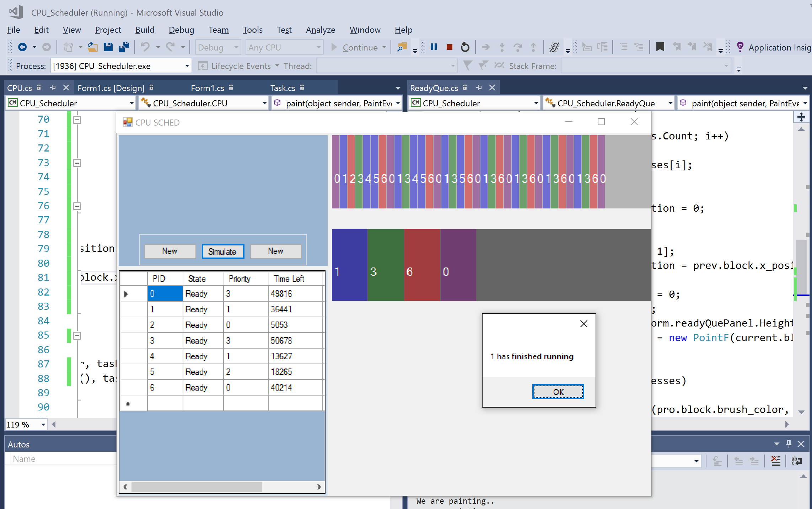Click the Undo arrow icon
Image resolution: width=812 pixels, height=509 pixels.
145,47
